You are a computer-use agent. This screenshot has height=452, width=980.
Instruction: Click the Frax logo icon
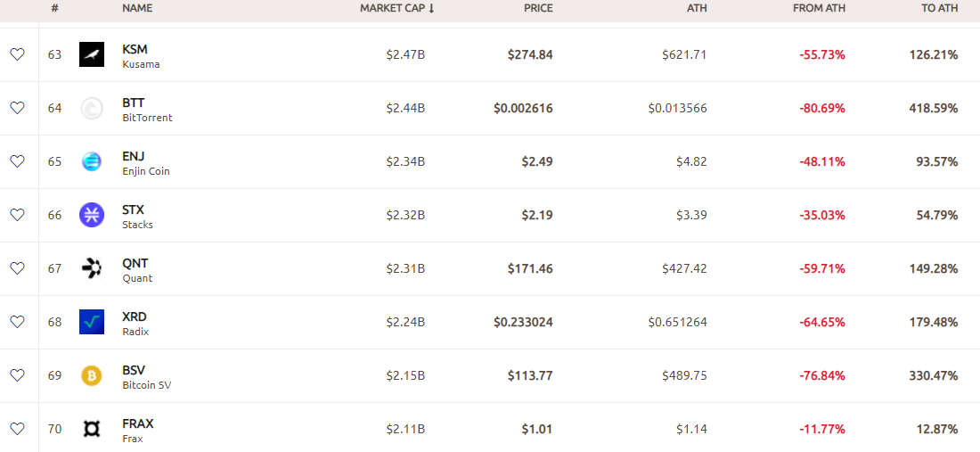tap(92, 429)
